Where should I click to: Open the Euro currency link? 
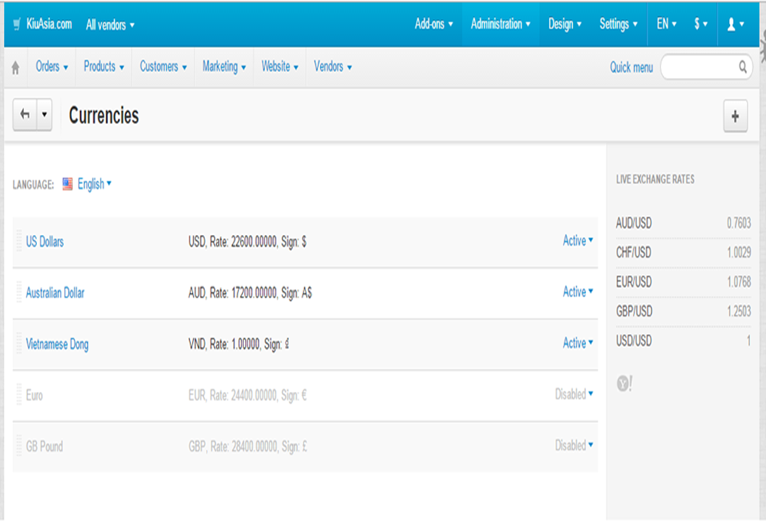pyautogui.click(x=34, y=395)
